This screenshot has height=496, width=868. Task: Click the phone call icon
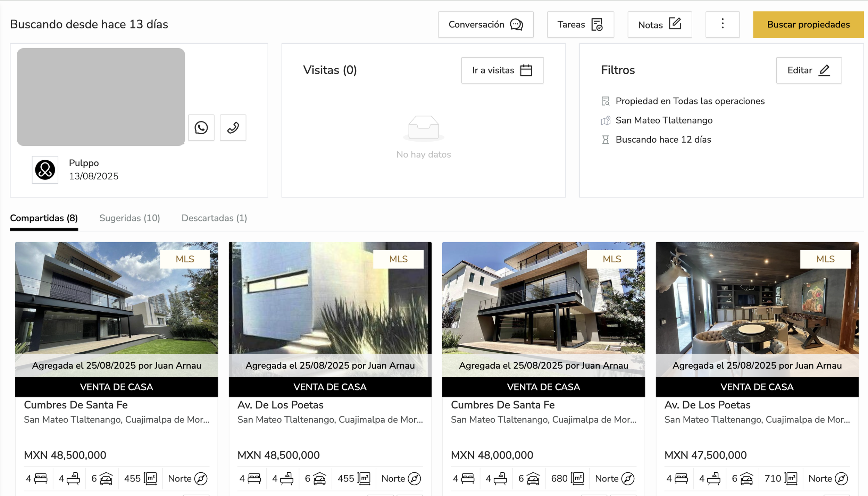[x=233, y=128]
